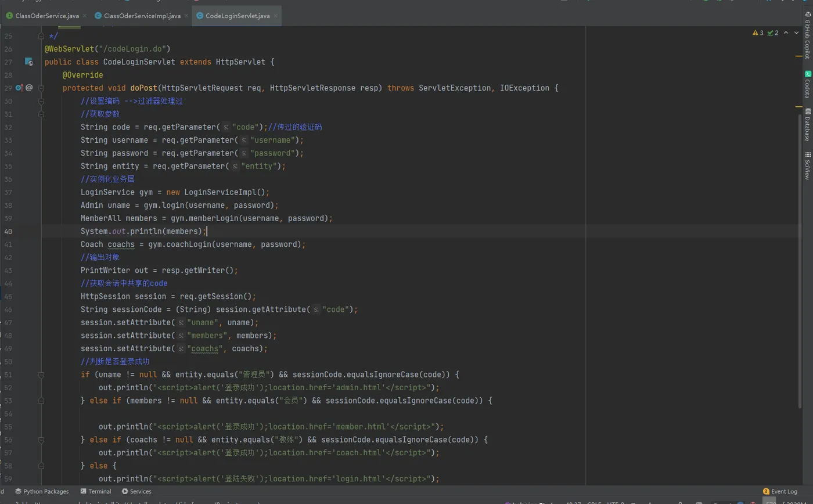
Task: Go to previous highlighted error arrow
Action: (x=786, y=33)
